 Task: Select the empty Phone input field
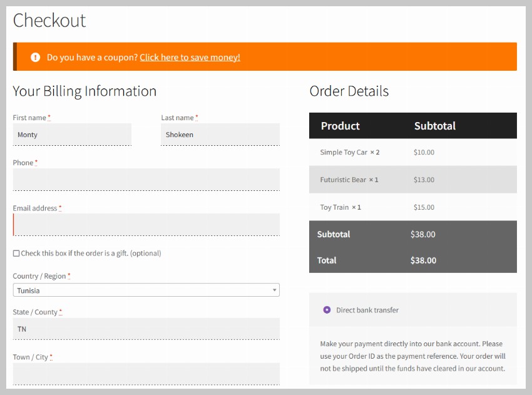146,180
